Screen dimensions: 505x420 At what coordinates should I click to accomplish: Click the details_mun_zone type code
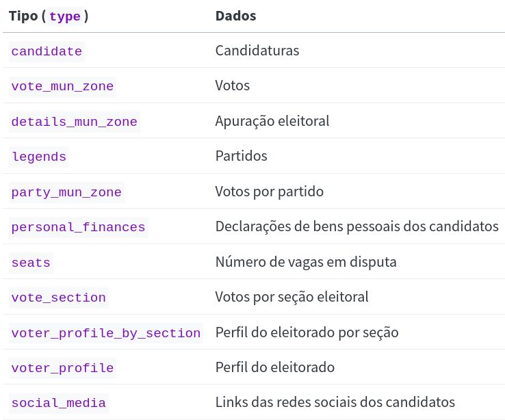click(74, 122)
